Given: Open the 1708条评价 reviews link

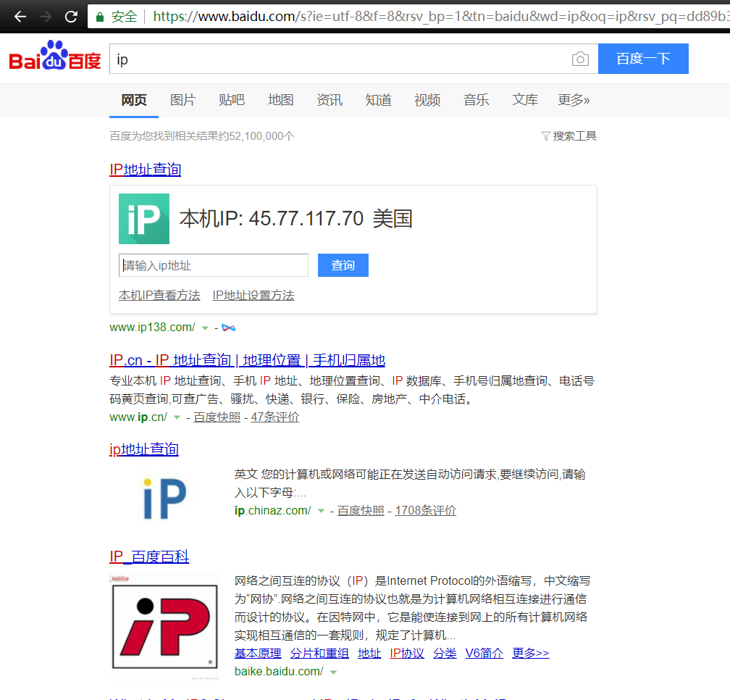Looking at the screenshot, I should point(426,511).
